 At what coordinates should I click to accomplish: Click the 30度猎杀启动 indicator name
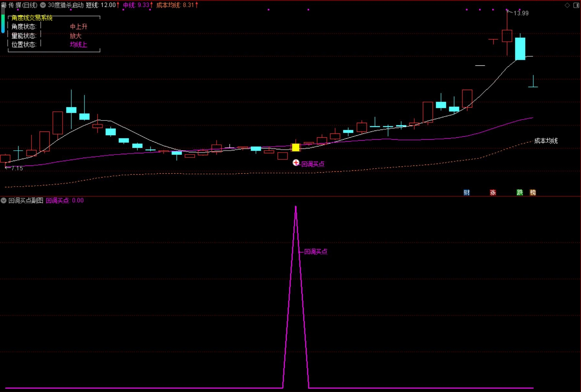[66, 5]
